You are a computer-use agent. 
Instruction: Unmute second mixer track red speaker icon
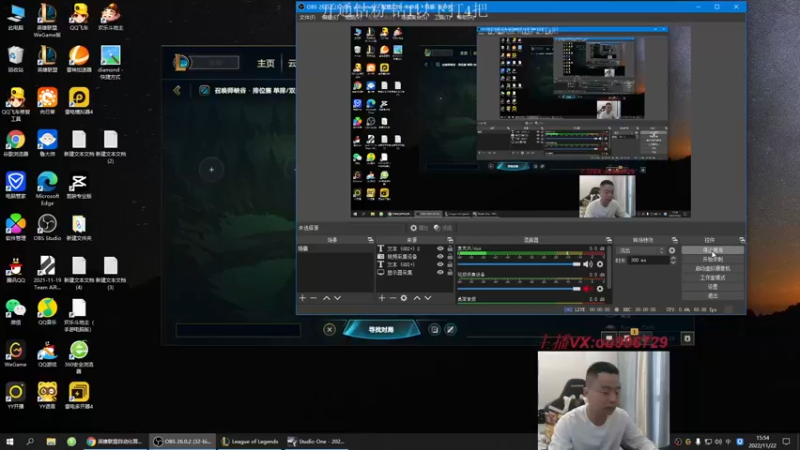[588, 289]
